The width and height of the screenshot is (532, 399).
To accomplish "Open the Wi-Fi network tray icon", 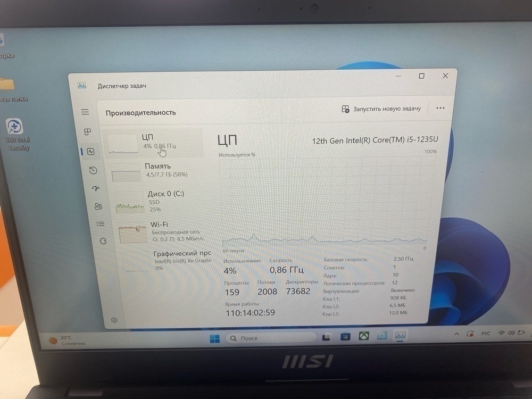I will click(x=501, y=333).
